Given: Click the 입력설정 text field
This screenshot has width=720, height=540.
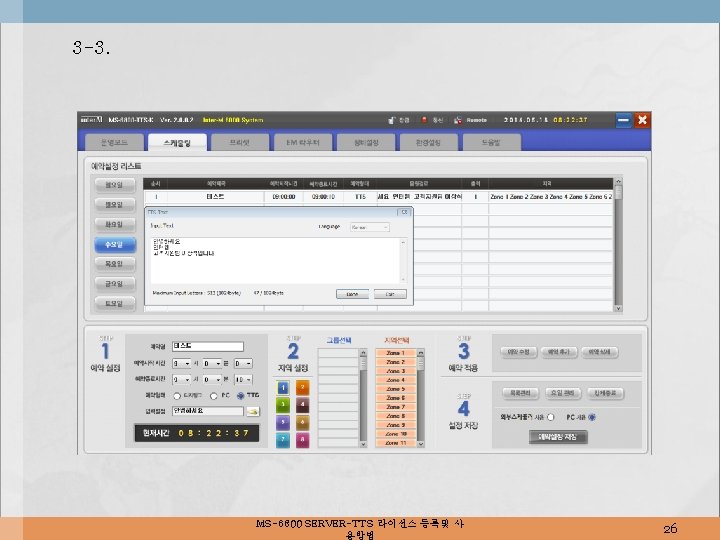Looking at the screenshot, I should [208, 411].
